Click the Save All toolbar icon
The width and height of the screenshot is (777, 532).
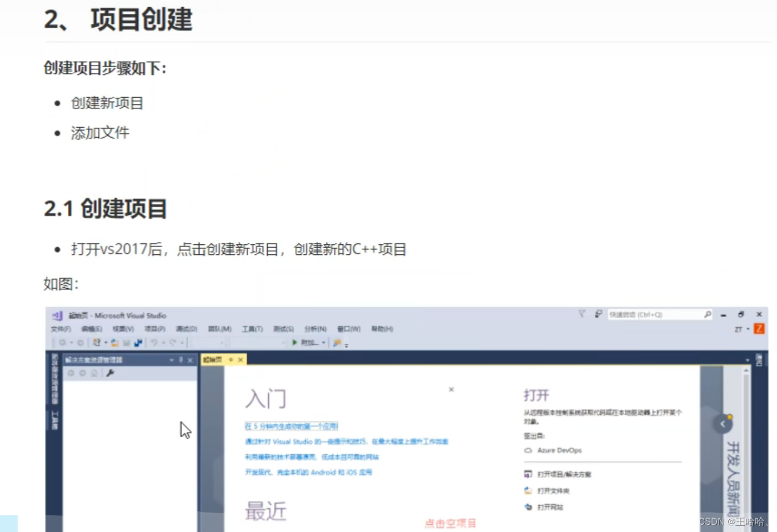pos(138,343)
